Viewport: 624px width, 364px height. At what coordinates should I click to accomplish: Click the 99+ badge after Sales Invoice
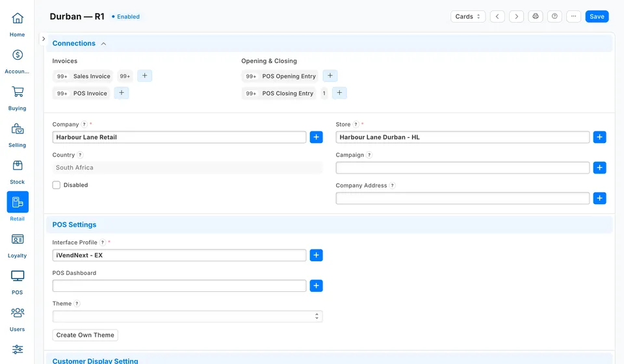(125, 76)
